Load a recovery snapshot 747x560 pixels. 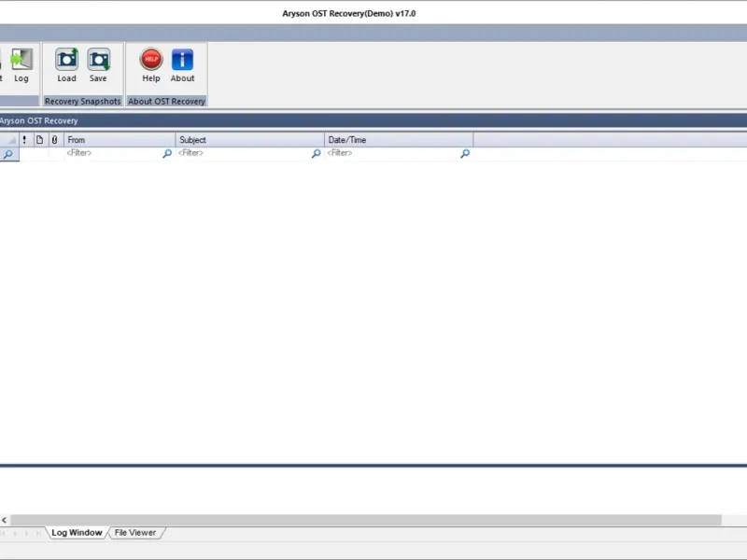(x=66, y=64)
